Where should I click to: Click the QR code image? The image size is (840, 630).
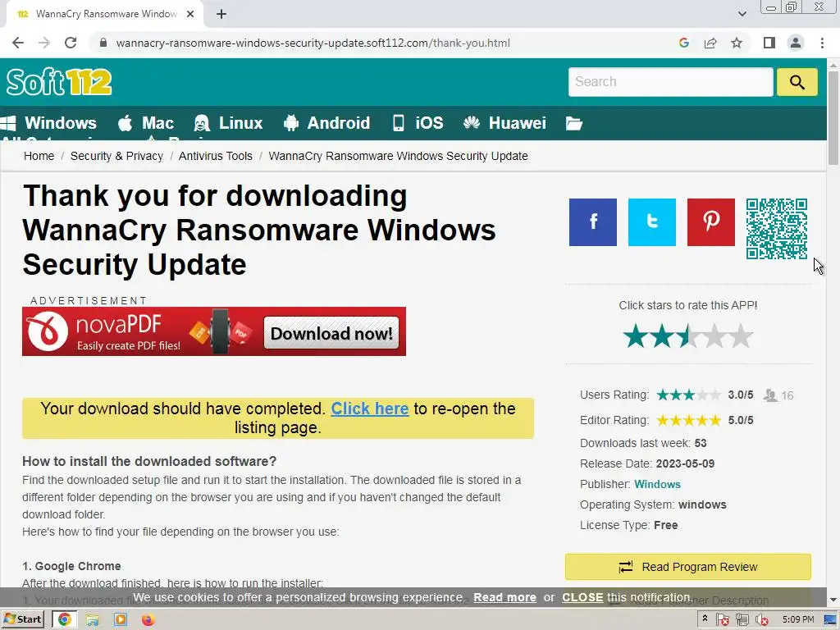pos(777,229)
